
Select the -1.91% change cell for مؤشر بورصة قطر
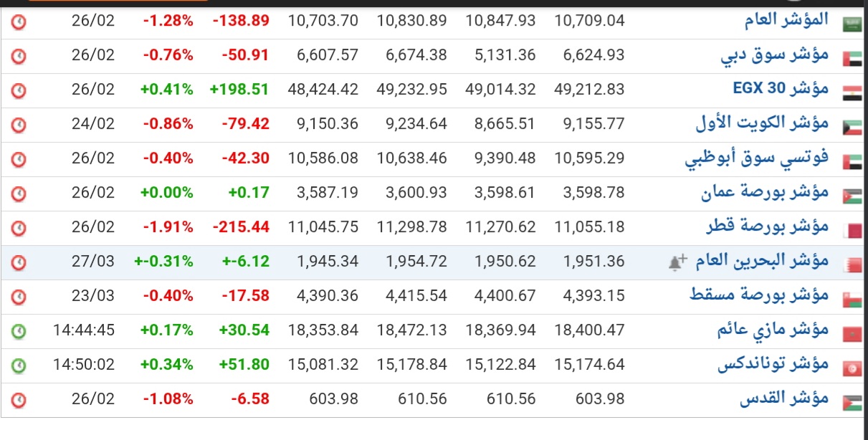point(168,227)
